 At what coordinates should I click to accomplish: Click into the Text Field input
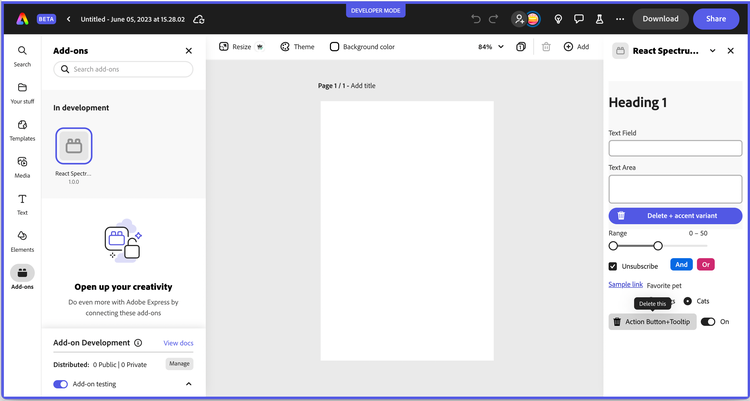coord(675,148)
